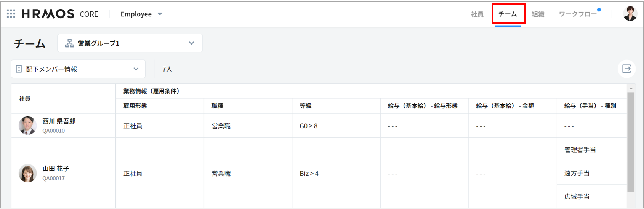Image resolution: width=644 pixels, height=209 pixels.
Task: Click the table's vertical scrollbar thumb
Action: (631, 141)
